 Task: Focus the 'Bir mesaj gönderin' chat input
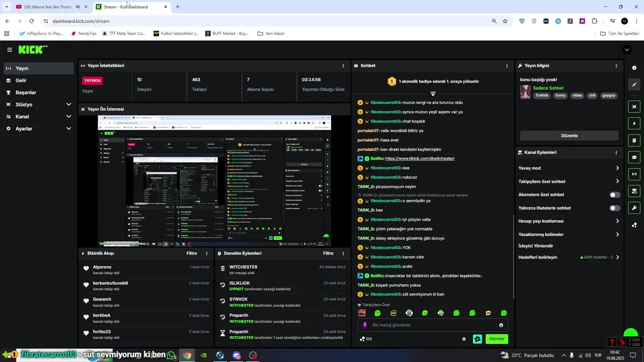pos(433,325)
